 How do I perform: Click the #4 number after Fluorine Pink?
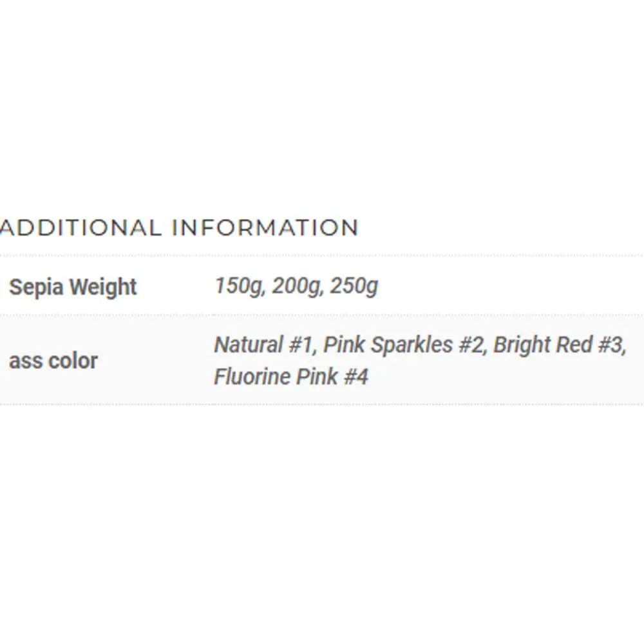tap(355, 377)
